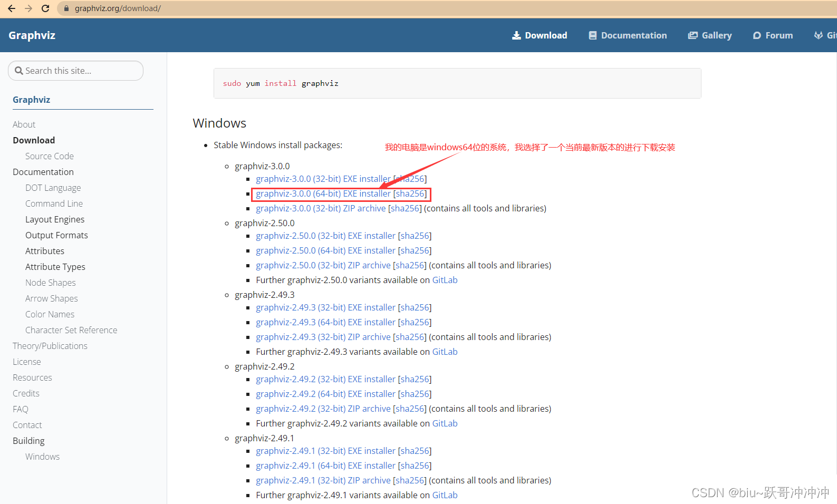The width and height of the screenshot is (837, 504).
Task: Click the browser forward arrow
Action: 28,8
